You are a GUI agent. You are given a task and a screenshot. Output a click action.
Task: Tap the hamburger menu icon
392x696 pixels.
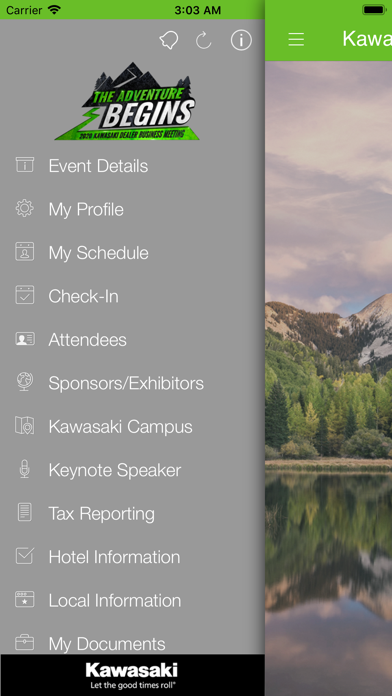click(x=296, y=40)
